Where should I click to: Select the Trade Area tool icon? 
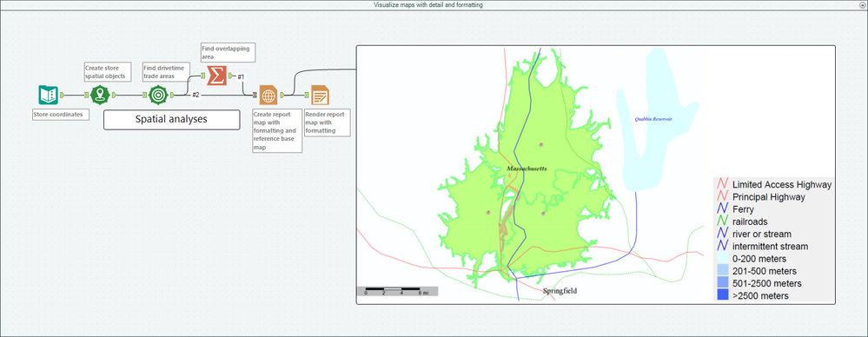click(158, 96)
